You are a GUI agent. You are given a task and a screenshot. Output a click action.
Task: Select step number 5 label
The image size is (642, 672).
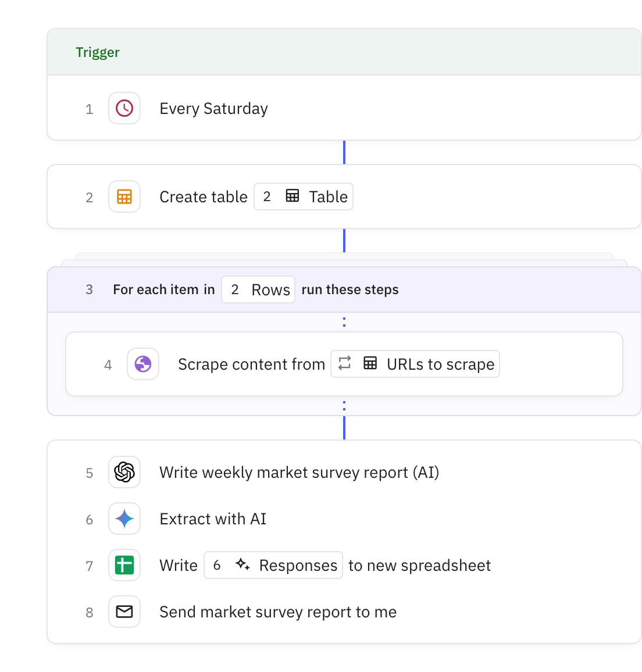(x=90, y=473)
